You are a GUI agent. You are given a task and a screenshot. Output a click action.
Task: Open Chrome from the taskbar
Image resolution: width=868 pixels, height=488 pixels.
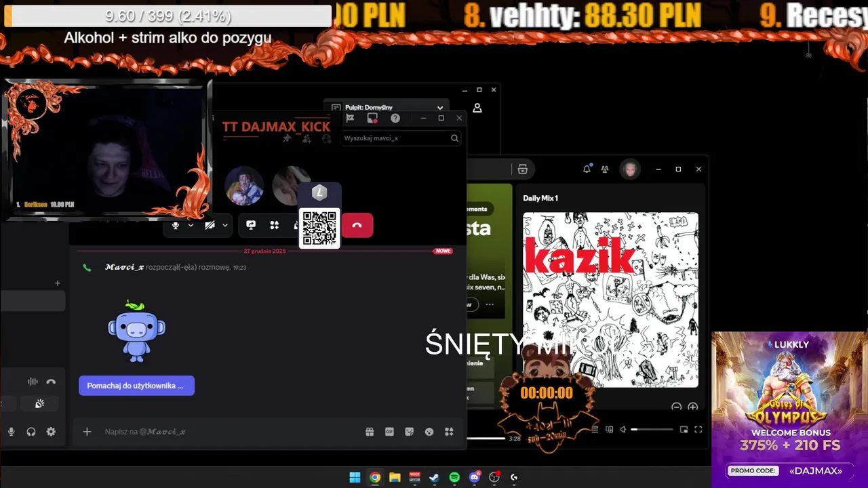click(x=374, y=477)
